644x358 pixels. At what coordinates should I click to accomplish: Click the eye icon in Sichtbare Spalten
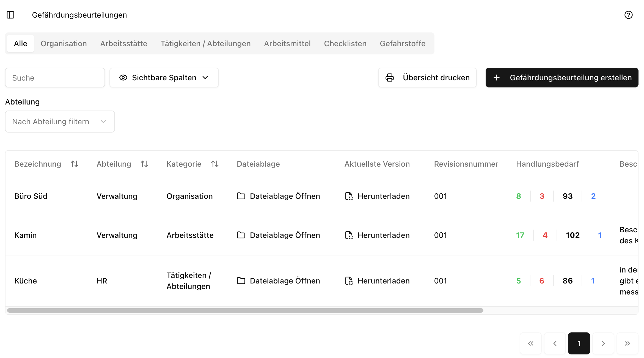coord(123,78)
